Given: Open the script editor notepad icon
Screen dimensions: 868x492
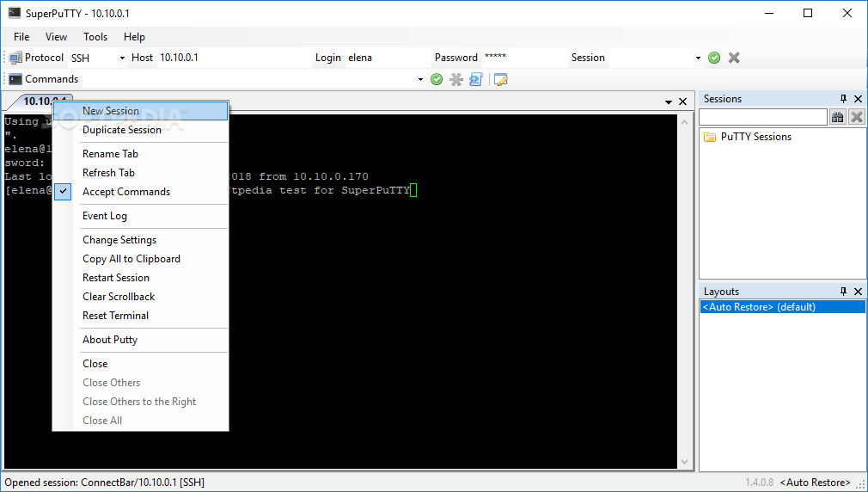Looking at the screenshot, I should [x=500, y=79].
